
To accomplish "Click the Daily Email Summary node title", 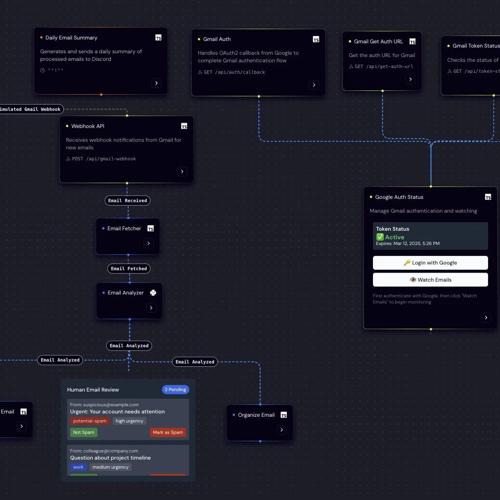I will 71,38.
